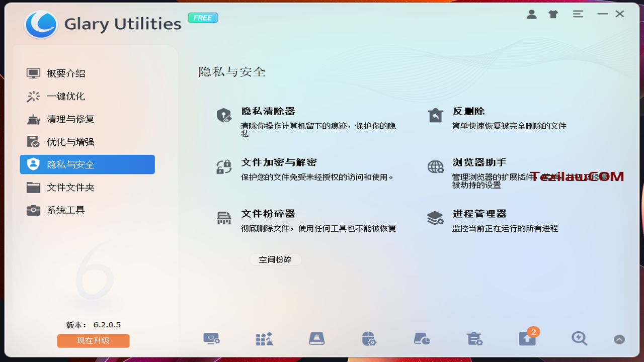Click the version text 6.2.0.5

(x=107, y=325)
